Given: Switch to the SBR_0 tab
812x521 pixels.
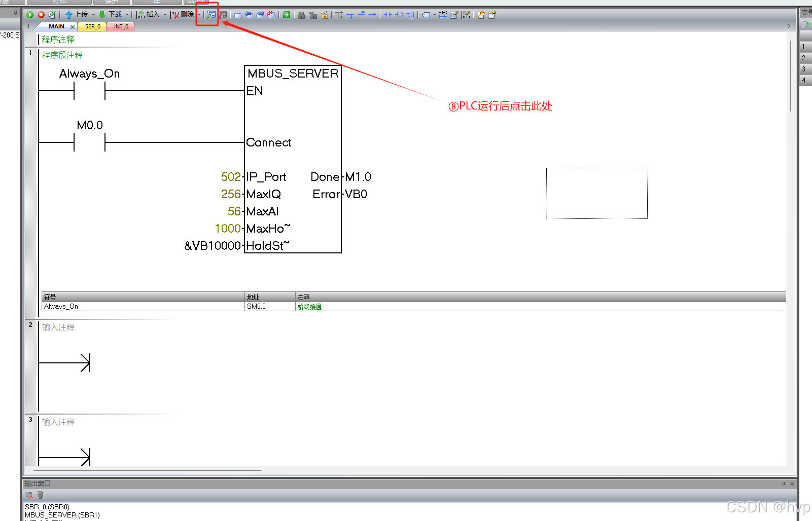Looking at the screenshot, I should click(91, 26).
